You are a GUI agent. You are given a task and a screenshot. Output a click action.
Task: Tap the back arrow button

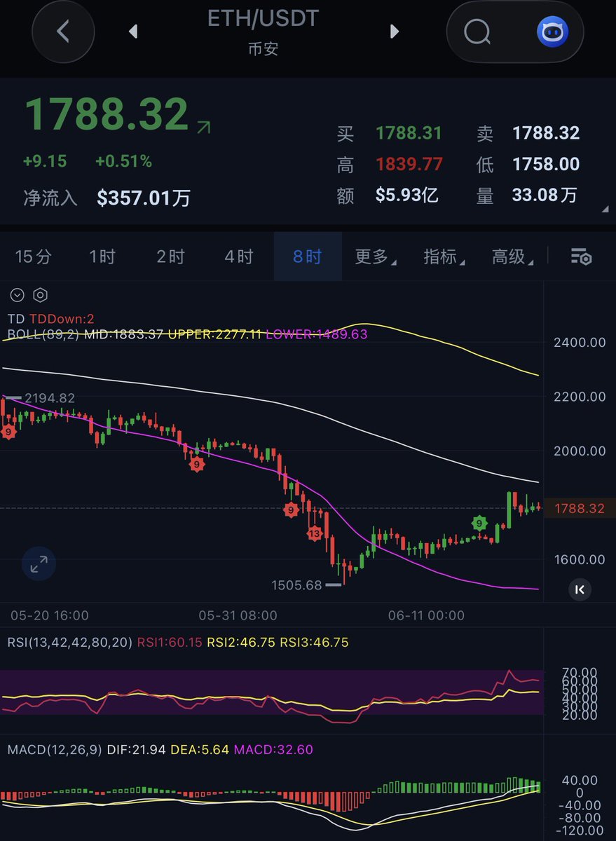64,32
